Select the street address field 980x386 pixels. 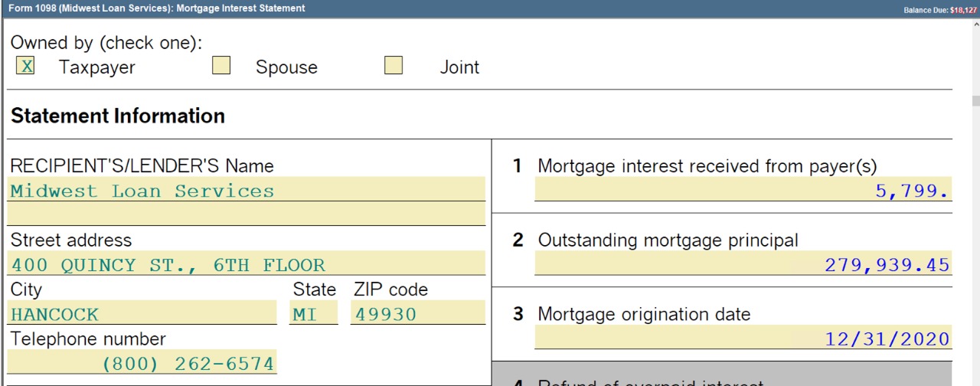247,265
